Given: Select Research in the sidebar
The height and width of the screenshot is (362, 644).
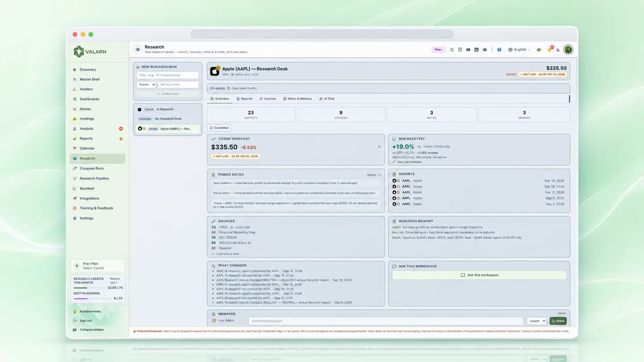Looking at the screenshot, I should pyautogui.click(x=97, y=158).
